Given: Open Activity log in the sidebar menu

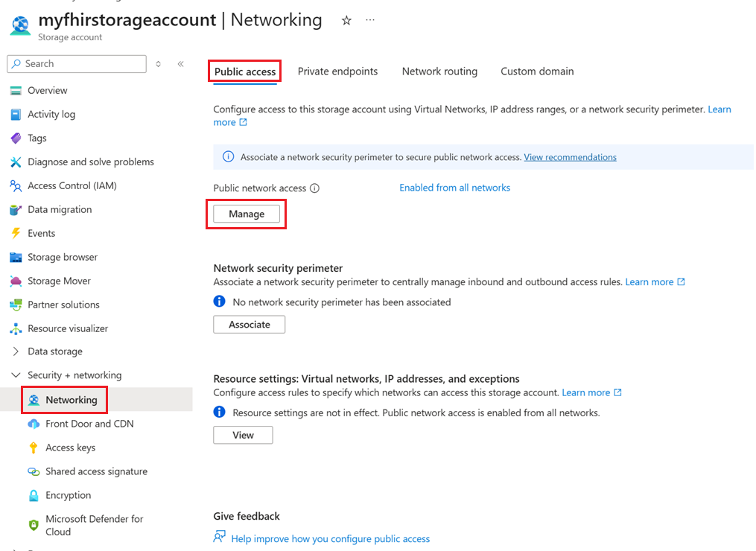Looking at the screenshot, I should [x=51, y=114].
